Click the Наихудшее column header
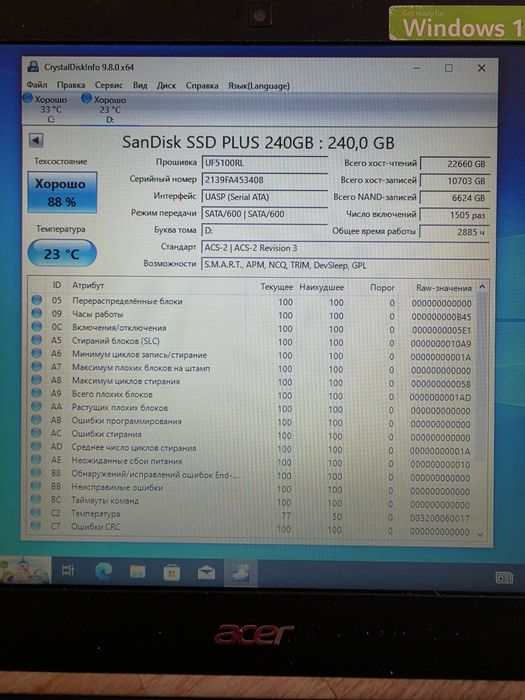 point(321,287)
